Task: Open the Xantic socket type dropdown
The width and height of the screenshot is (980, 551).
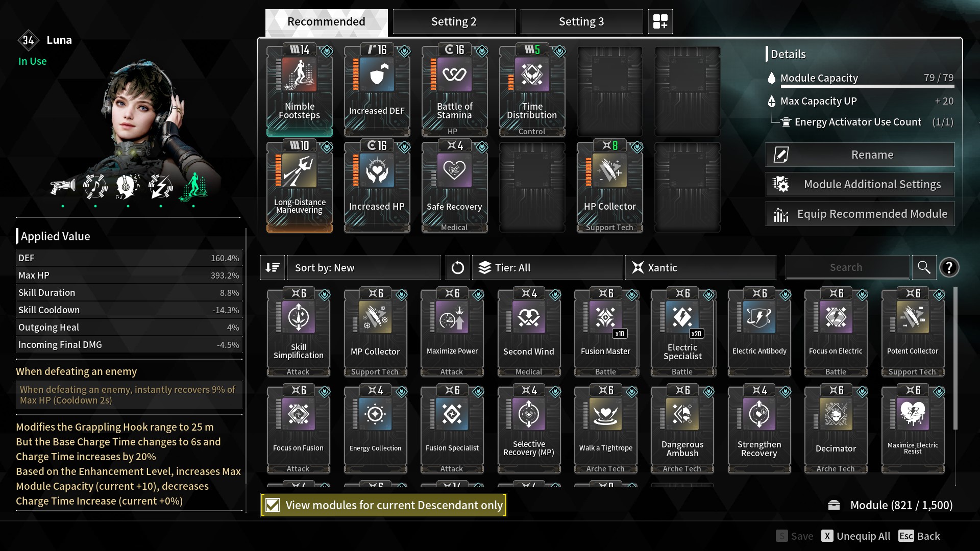Action: [701, 267]
